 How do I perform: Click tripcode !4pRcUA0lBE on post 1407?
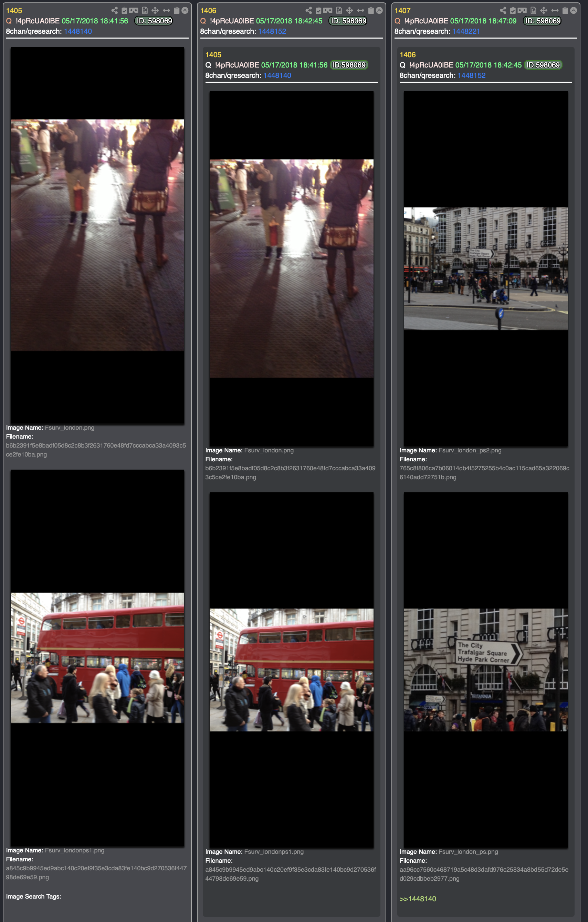(x=426, y=21)
